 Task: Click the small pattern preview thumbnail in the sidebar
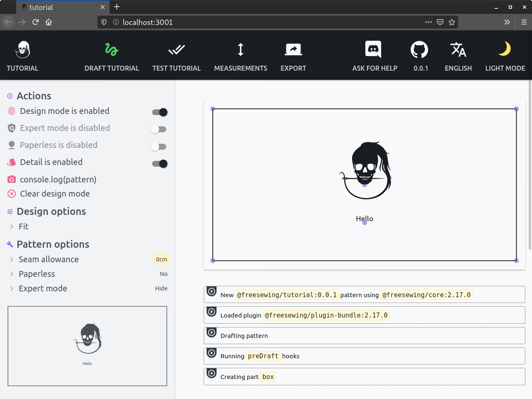[87, 346]
